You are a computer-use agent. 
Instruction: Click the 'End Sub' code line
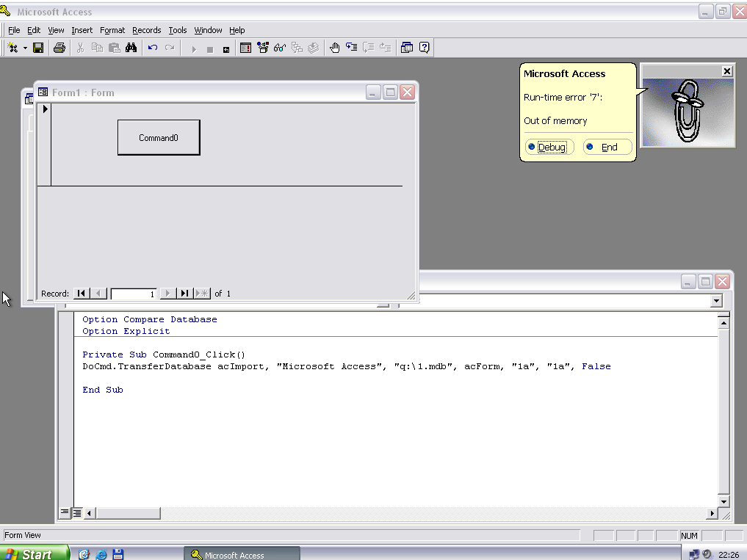[103, 390]
